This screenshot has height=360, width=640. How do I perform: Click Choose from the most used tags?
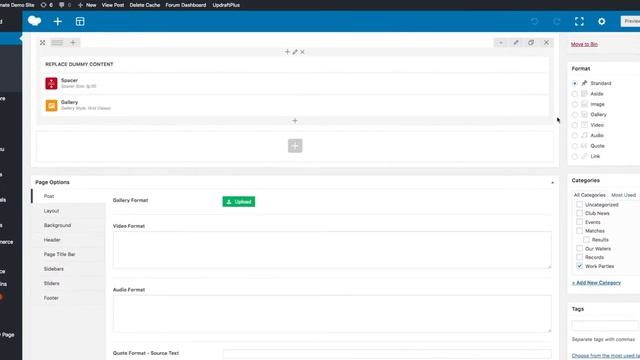(606, 356)
